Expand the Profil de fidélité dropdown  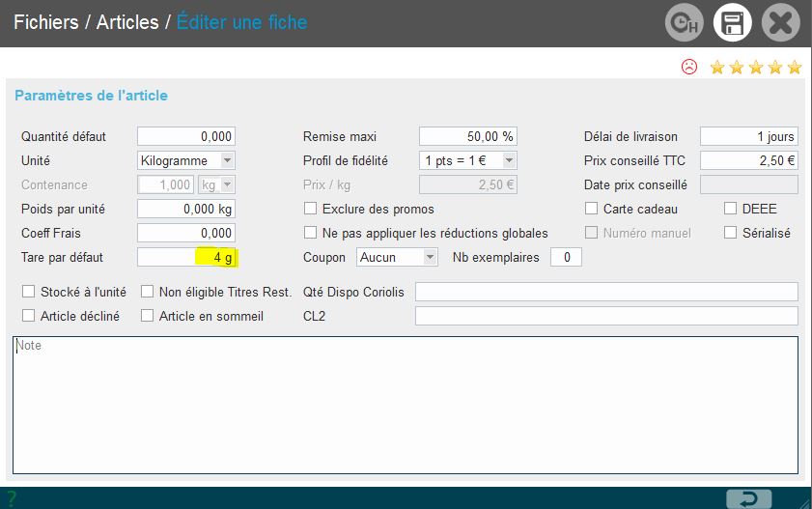coord(468,160)
